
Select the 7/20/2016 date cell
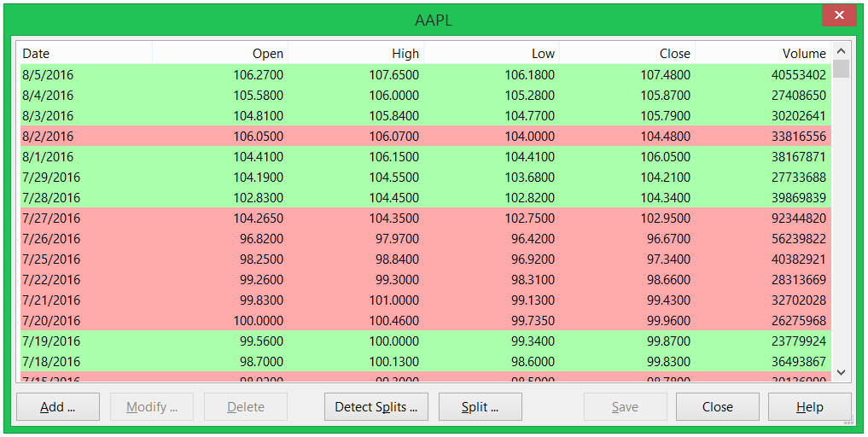(51, 321)
